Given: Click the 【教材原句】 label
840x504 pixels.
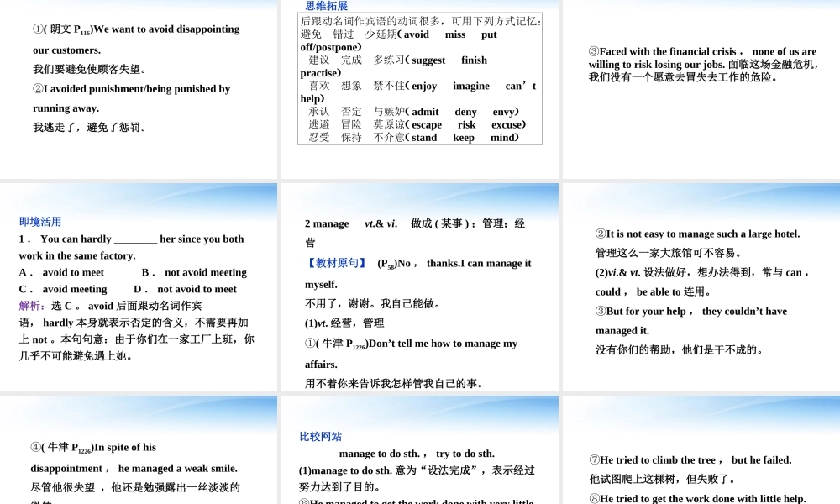Looking at the screenshot, I should (337, 263).
